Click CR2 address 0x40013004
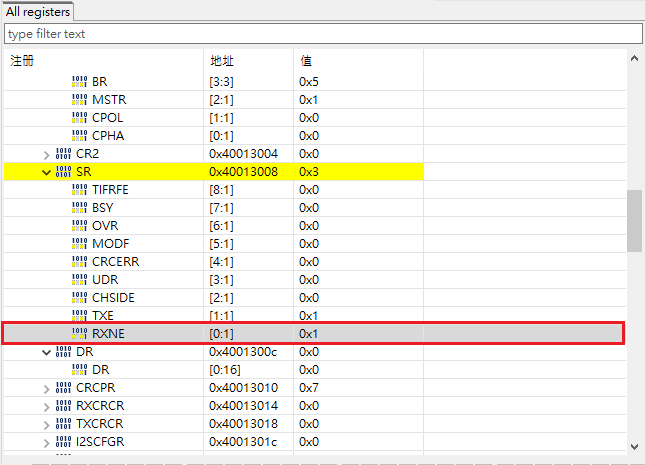The width and height of the screenshot is (646, 465). click(x=243, y=154)
